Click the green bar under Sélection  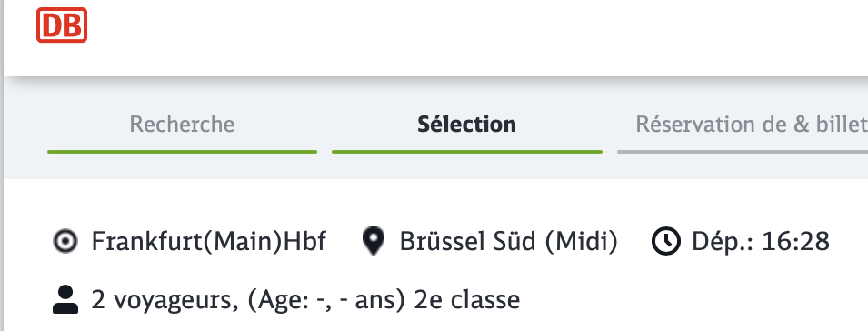pos(466,152)
